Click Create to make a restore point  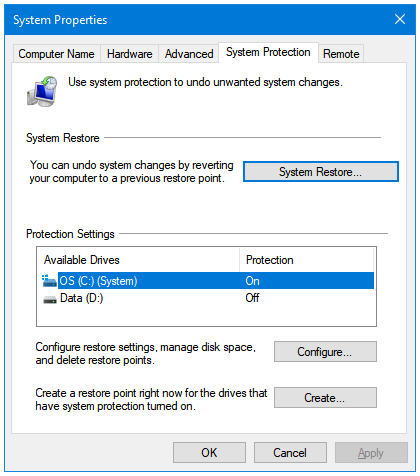(325, 398)
